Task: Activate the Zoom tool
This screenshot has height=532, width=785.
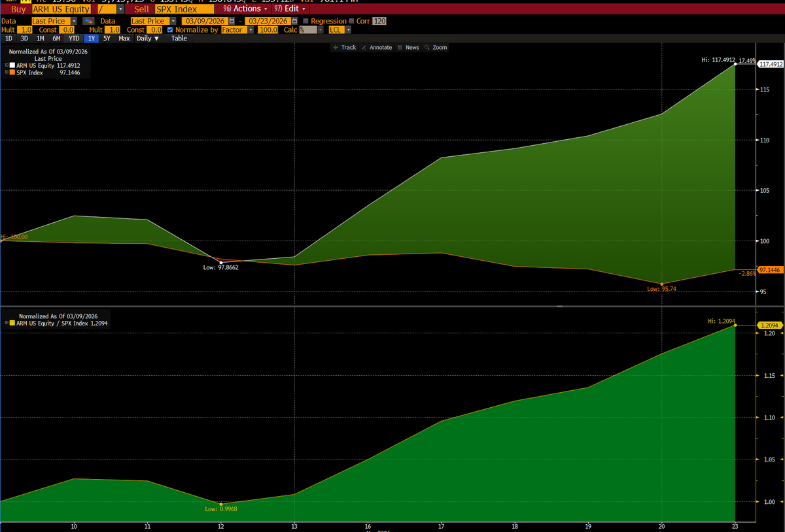Action: tap(436, 48)
